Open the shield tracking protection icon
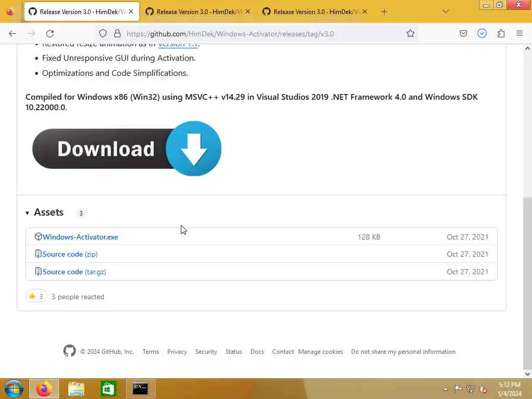The width and height of the screenshot is (532, 399). tap(103, 33)
